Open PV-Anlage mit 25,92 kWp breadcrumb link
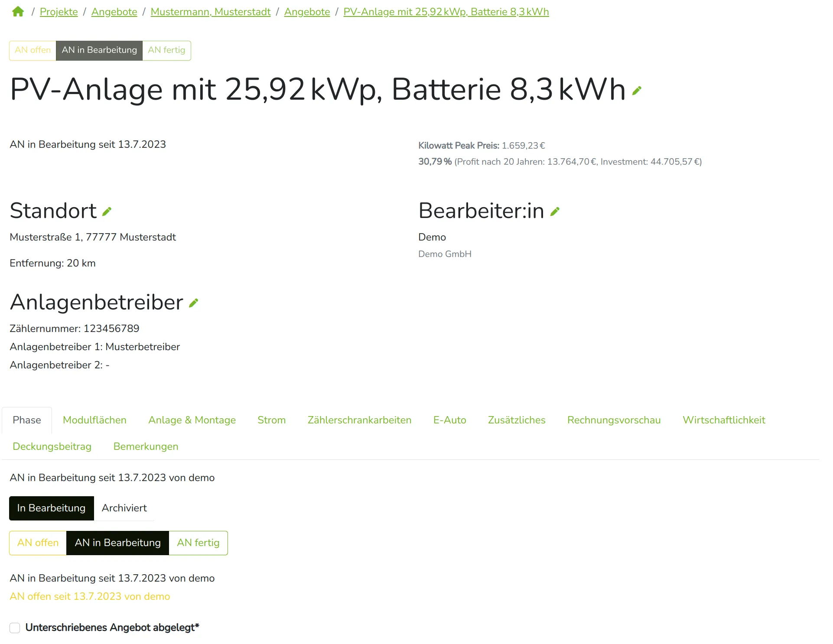 [446, 12]
